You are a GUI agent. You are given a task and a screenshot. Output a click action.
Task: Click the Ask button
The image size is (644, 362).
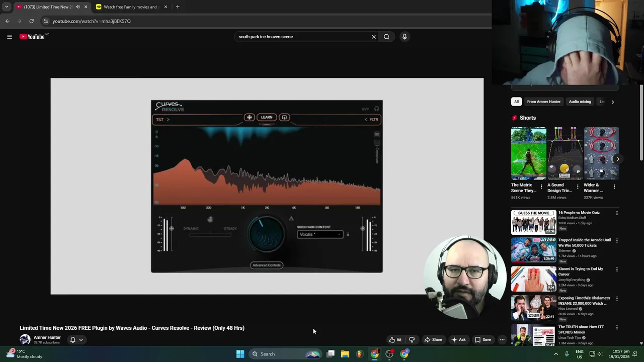click(x=459, y=340)
